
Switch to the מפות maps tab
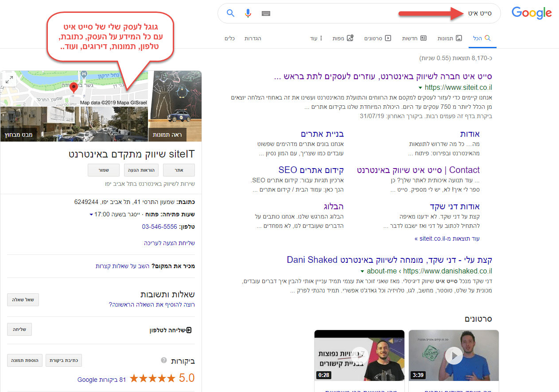[343, 38]
